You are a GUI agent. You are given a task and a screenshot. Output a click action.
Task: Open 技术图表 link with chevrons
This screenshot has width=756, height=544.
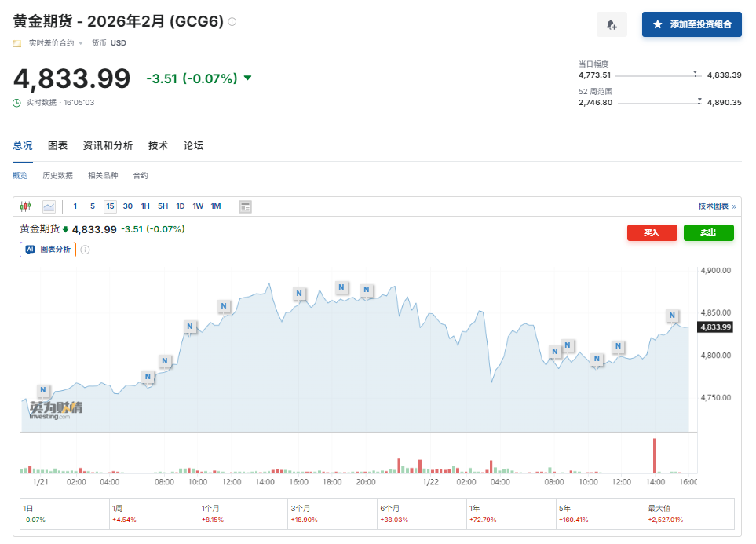[717, 206]
